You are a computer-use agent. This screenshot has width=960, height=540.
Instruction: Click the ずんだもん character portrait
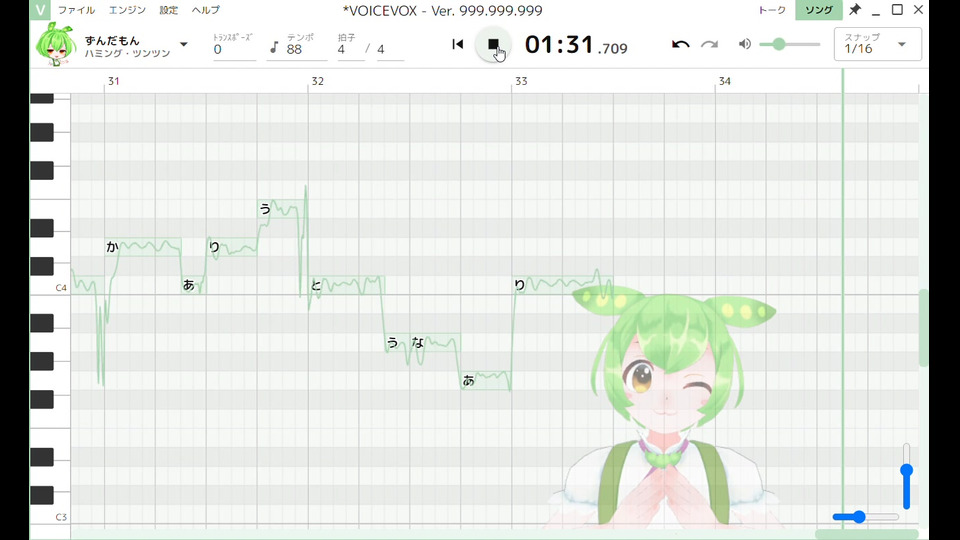(x=56, y=44)
